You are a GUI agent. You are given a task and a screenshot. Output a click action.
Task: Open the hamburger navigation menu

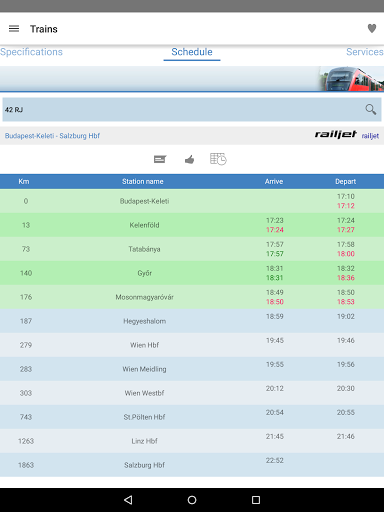[x=14, y=29]
